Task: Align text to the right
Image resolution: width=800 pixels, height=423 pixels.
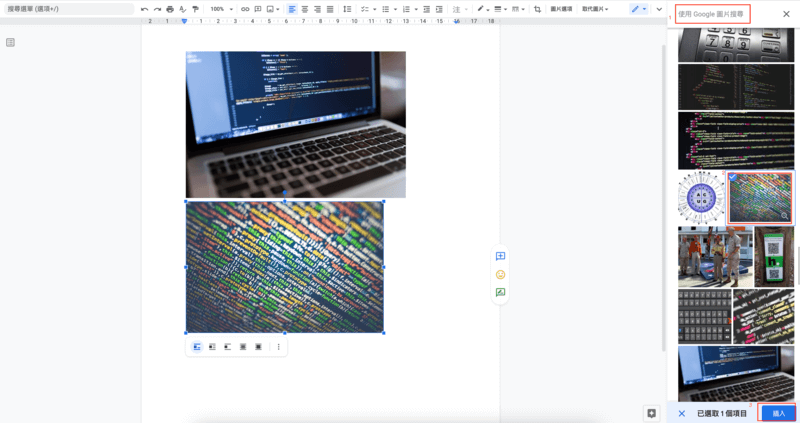Action: coord(317,9)
